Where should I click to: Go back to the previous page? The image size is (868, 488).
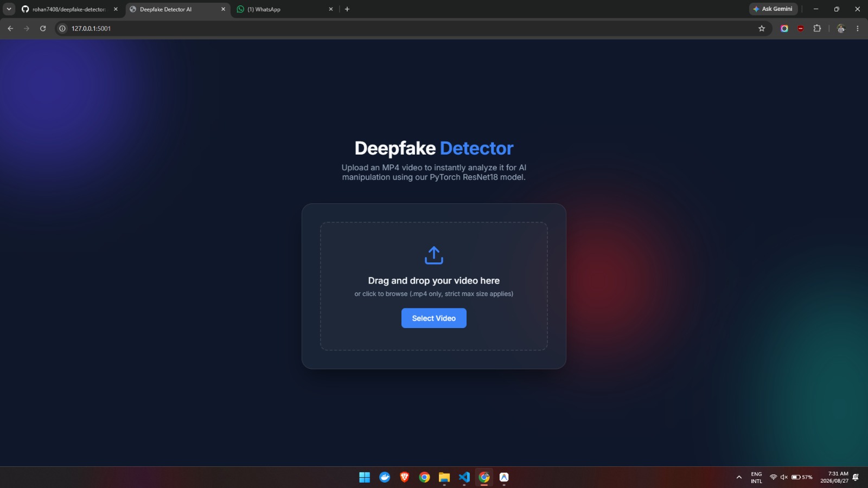click(10, 28)
